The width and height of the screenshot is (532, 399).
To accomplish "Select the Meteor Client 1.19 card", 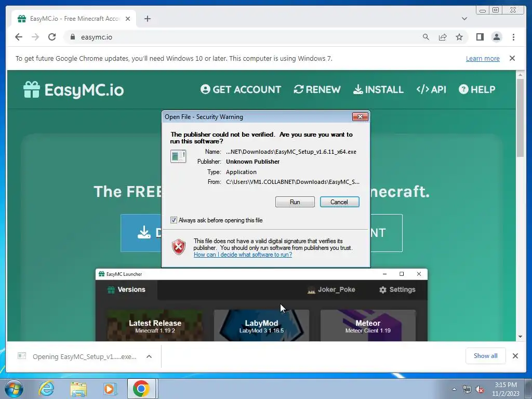I will (x=368, y=325).
